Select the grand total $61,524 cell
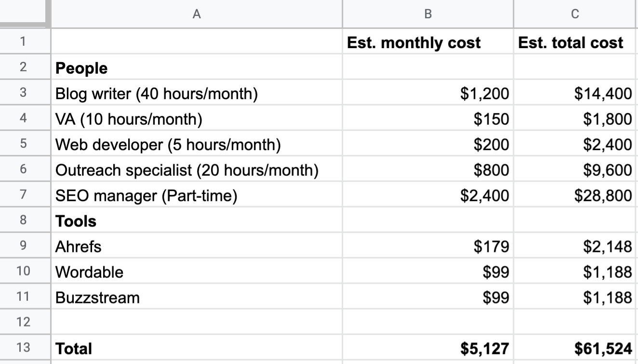Screen dimensions: 638x364 pyautogui.click(x=575, y=348)
